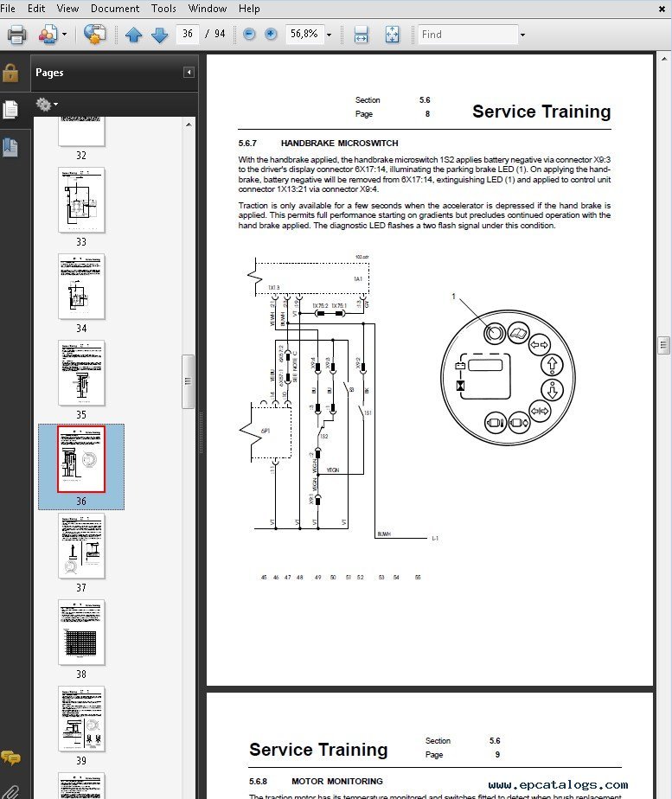Click the zoom percentage field 56,8%
Viewport: 672px width, 799px height.
tap(304, 34)
